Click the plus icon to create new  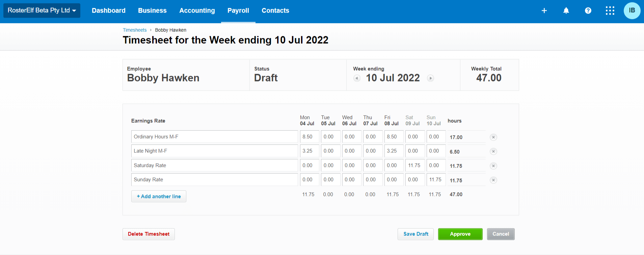[x=544, y=10]
